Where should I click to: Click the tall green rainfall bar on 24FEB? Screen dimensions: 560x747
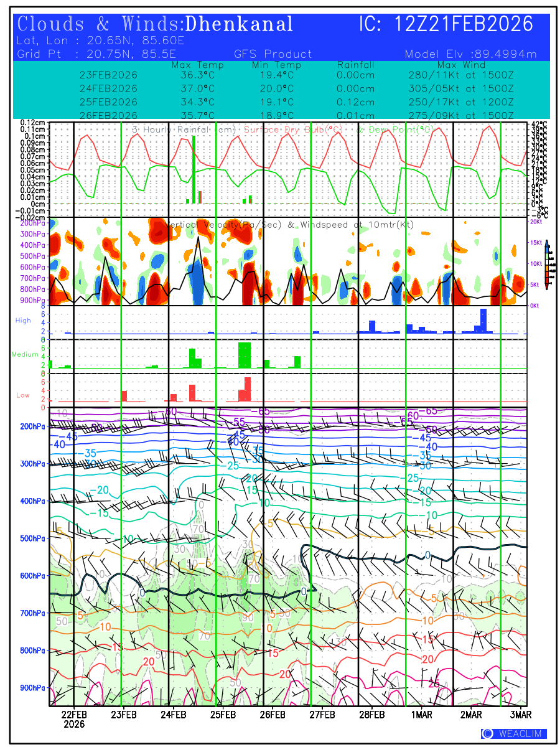coord(194,169)
